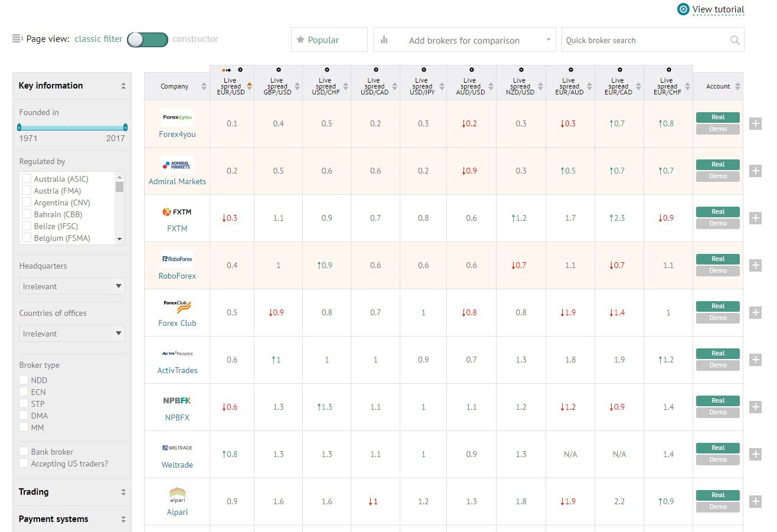Sort by Live spread USD/JPY header
777x532 pixels.
point(423,86)
